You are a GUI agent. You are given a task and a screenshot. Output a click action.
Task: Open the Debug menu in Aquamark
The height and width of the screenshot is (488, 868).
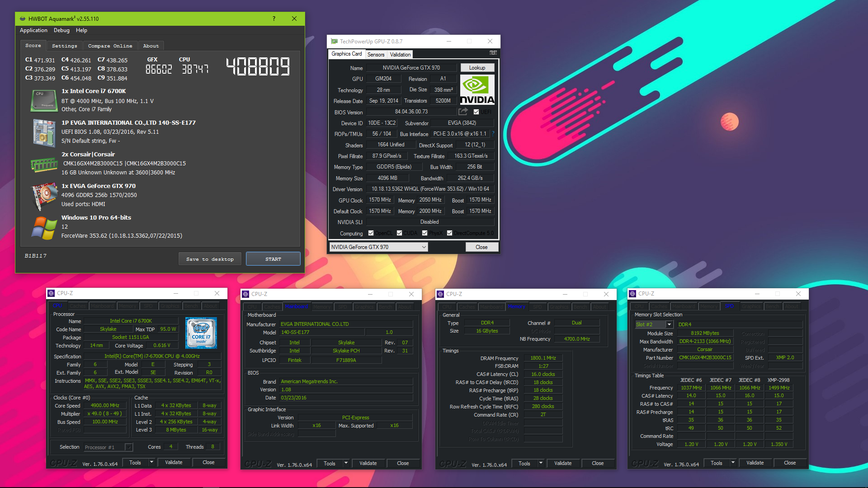coord(61,30)
